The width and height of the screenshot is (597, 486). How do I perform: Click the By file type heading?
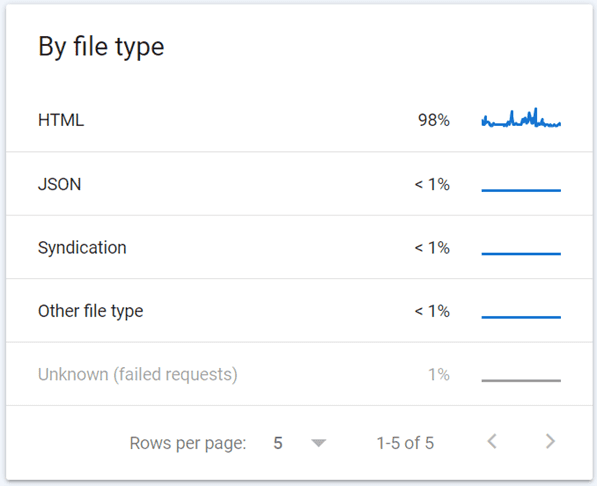101,47
